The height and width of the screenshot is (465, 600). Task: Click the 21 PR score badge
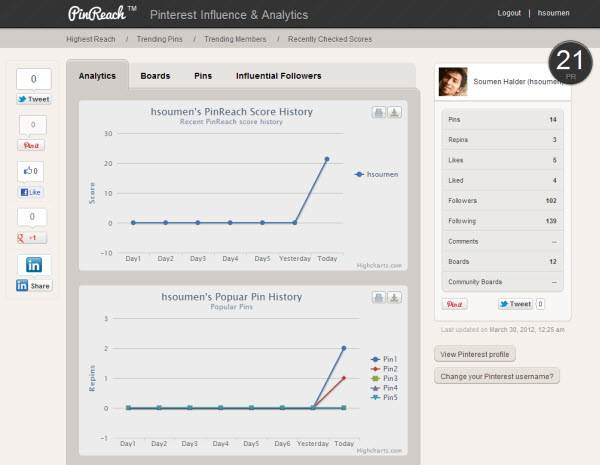(x=570, y=62)
